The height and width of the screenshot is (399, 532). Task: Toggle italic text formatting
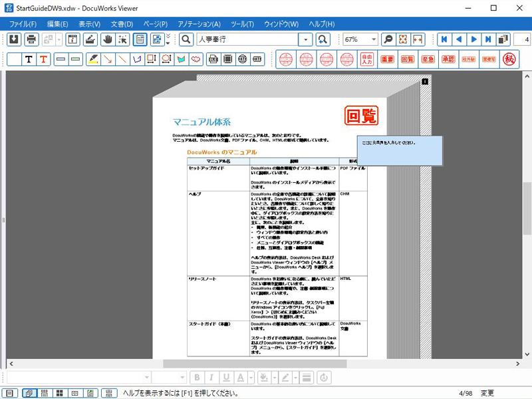pos(211,378)
